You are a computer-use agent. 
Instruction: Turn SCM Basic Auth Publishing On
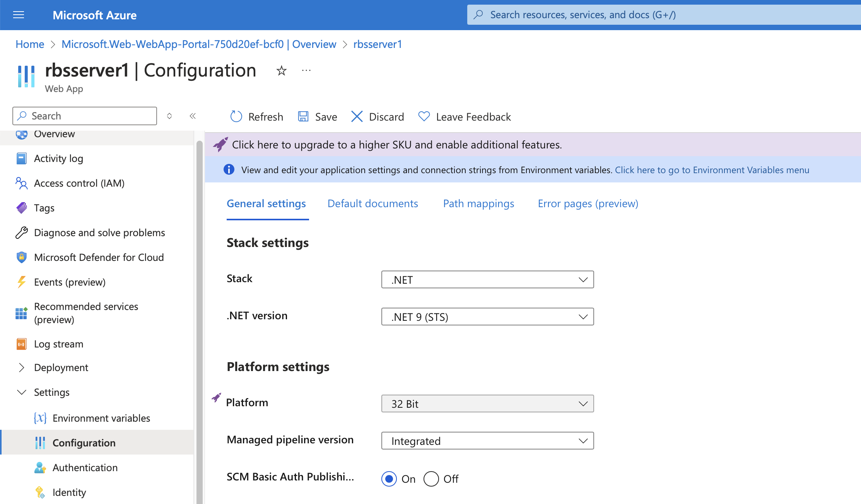coord(389,479)
